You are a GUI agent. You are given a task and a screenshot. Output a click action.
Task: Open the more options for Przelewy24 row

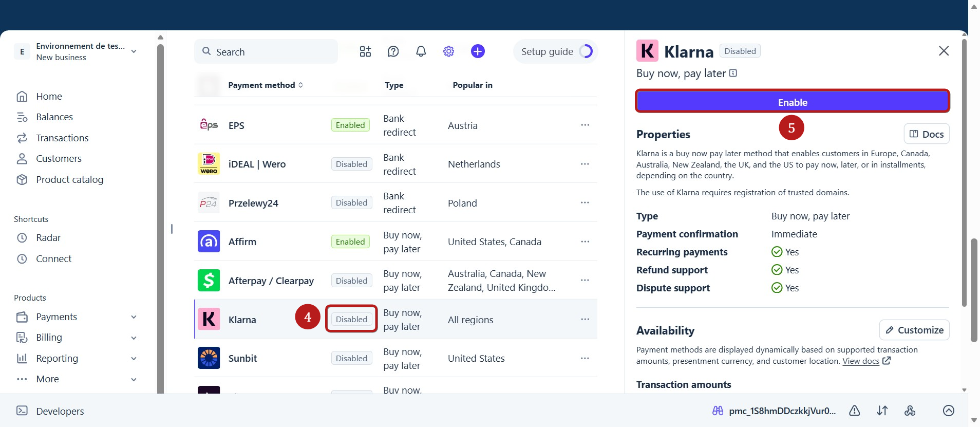click(585, 202)
